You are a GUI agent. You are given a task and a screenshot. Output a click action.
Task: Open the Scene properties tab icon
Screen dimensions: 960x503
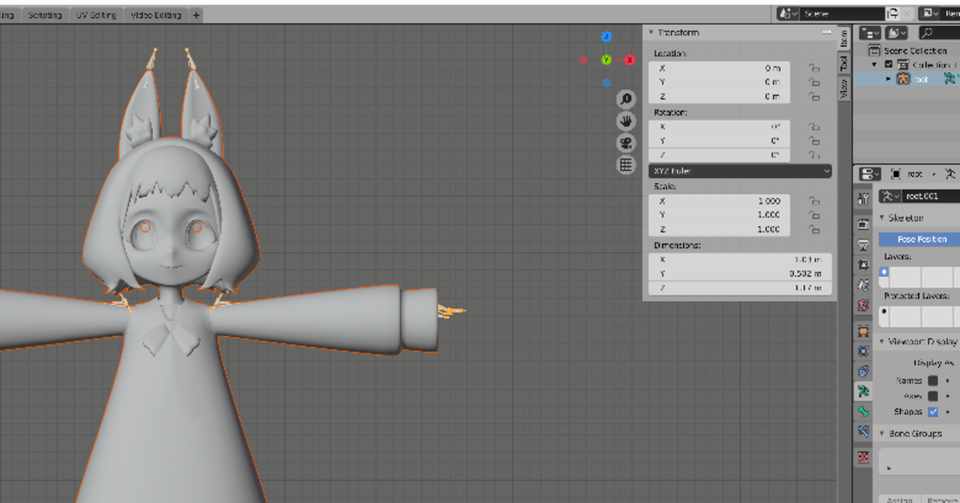click(863, 285)
